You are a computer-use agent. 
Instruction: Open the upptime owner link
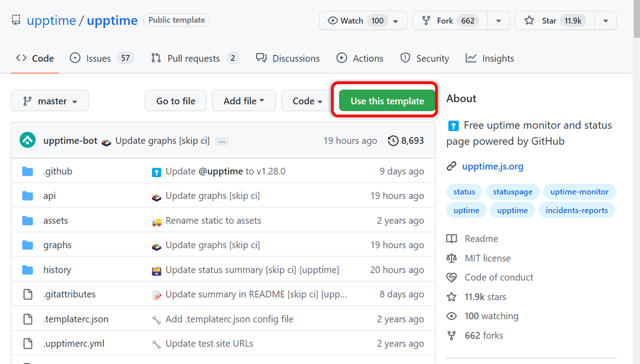[x=51, y=20]
